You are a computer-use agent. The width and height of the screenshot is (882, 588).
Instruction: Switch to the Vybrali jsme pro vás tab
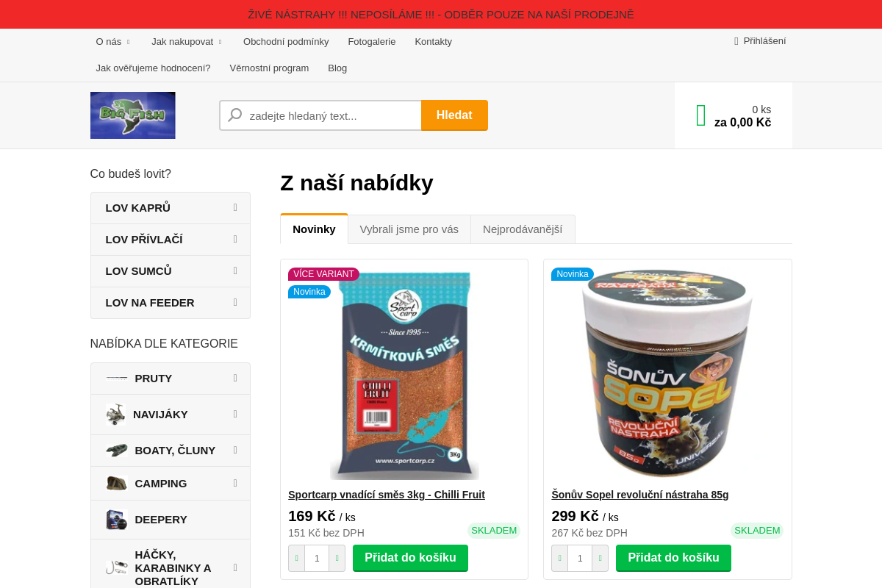(x=409, y=229)
